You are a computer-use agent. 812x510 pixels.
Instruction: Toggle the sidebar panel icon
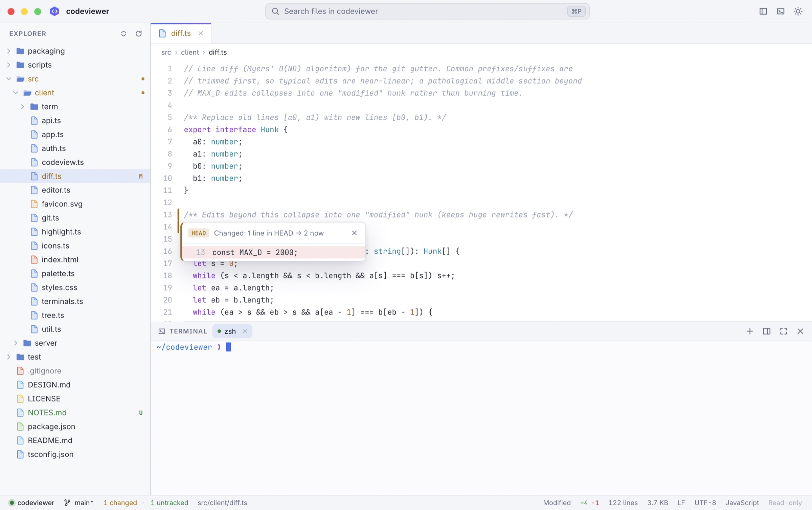(763, 11)
